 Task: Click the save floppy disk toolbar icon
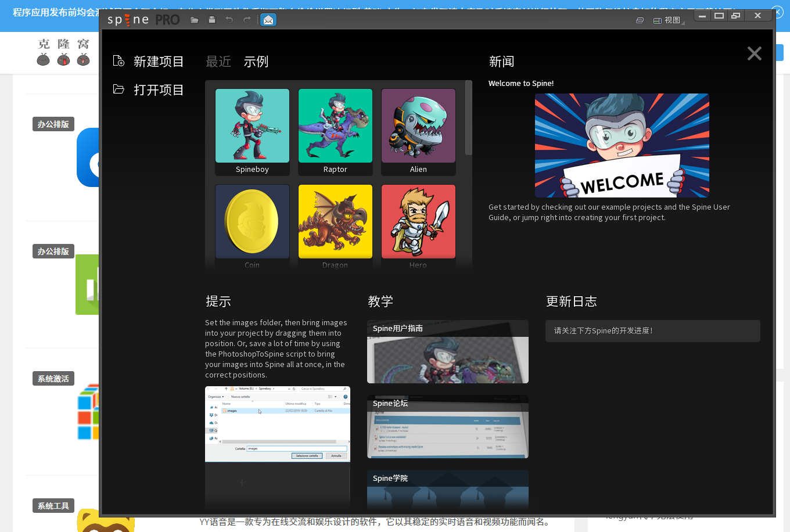coord(212,20)
